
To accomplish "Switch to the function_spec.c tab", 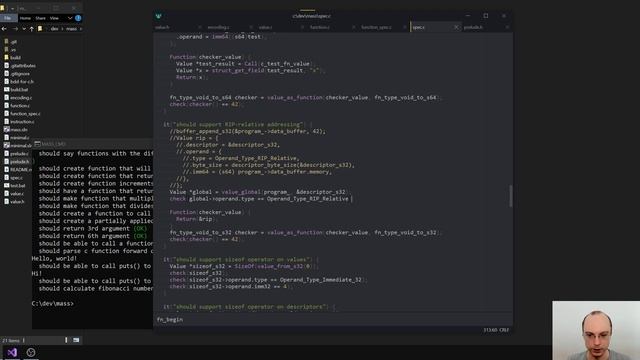I will [376, 27].
